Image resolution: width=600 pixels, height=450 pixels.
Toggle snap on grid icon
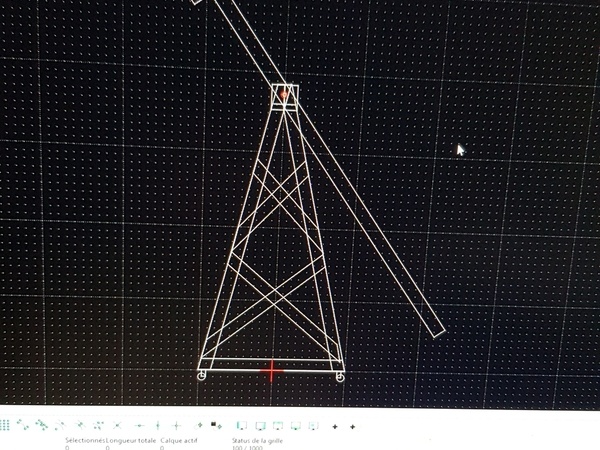pyautogui.click(x=6, y=426)
